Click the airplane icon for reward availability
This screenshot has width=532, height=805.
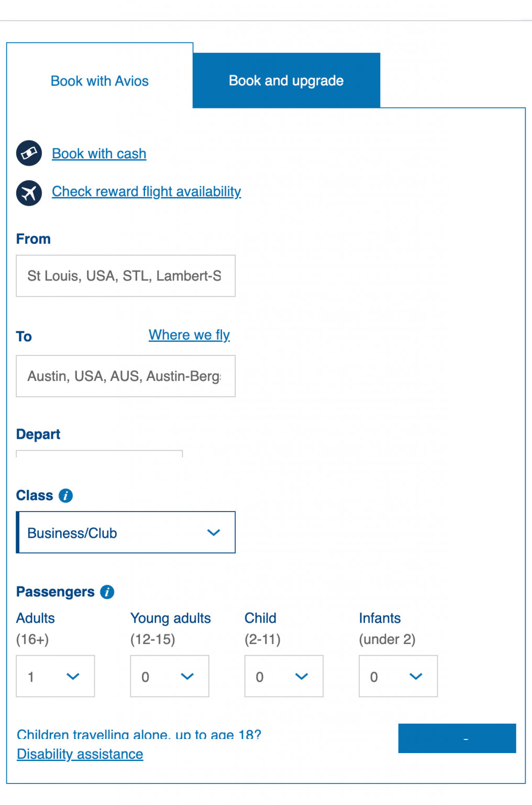tap(29, 193)
